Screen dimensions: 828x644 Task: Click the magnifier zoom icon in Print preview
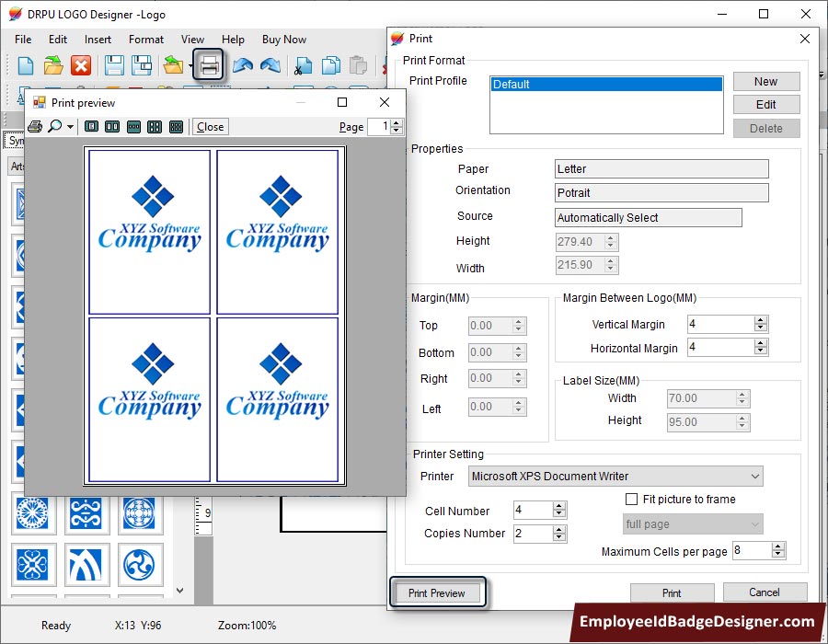coord(54,127)
